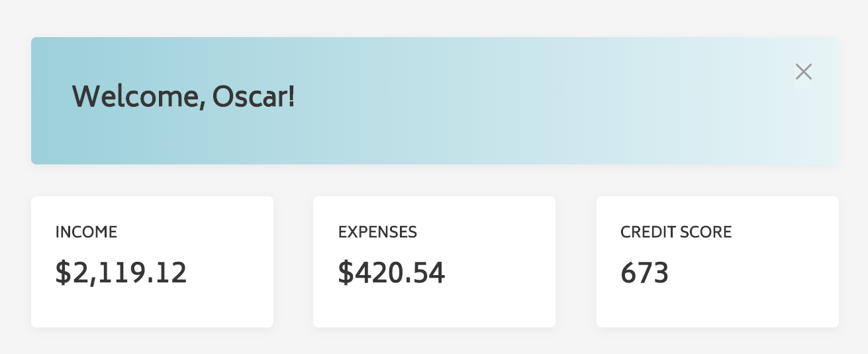Open the Income summary card
Viewport: 868px width, 354px height.
152,298
